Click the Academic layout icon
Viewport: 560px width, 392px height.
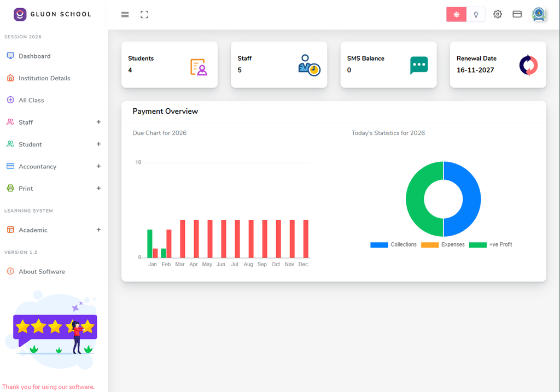10,230
